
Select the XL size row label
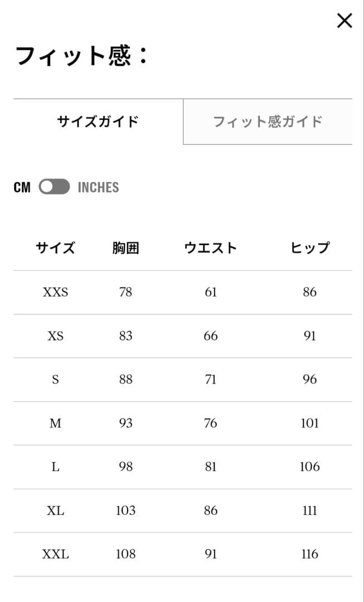(55, 511)
